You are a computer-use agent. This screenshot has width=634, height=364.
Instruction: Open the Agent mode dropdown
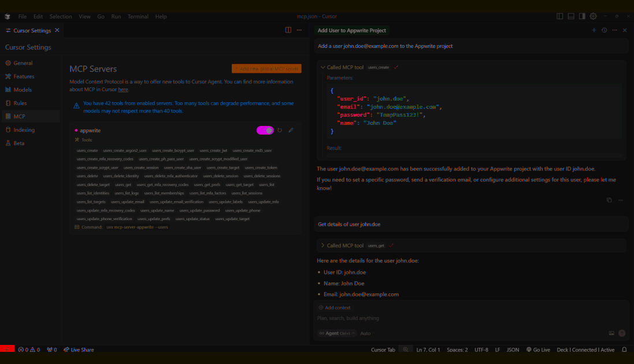point(336,333)
